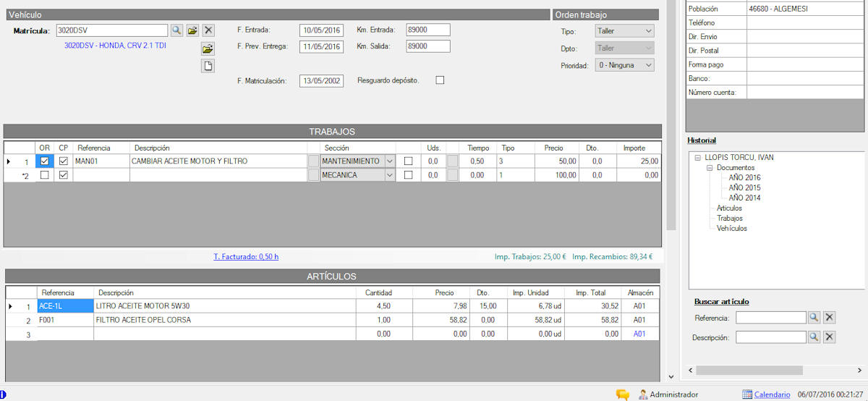Open folder icon beside the Matrícula search
The image size is (868, 401).
coord(192,30)
